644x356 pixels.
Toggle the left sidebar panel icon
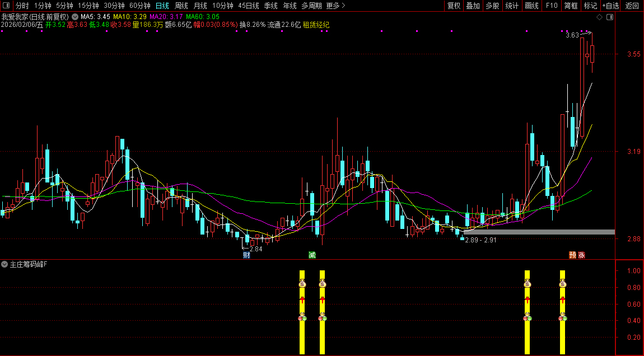[x=6, y=6]
